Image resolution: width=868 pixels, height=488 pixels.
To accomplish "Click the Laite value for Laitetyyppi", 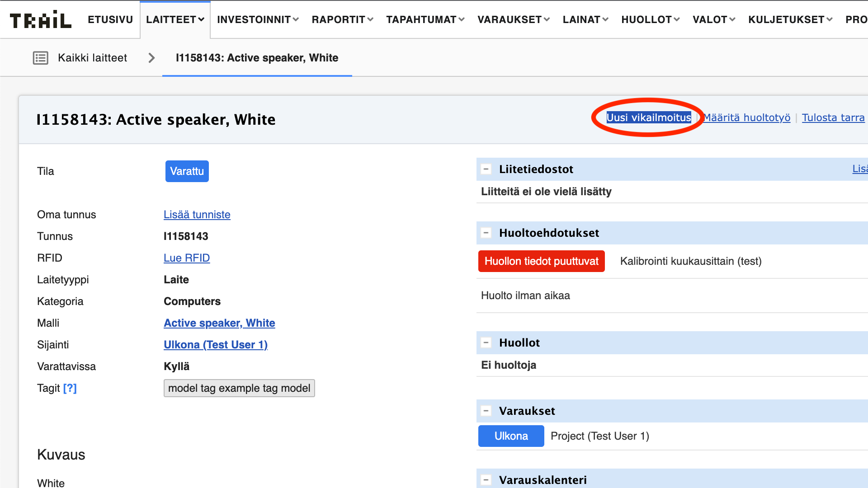I will (176, 280).
